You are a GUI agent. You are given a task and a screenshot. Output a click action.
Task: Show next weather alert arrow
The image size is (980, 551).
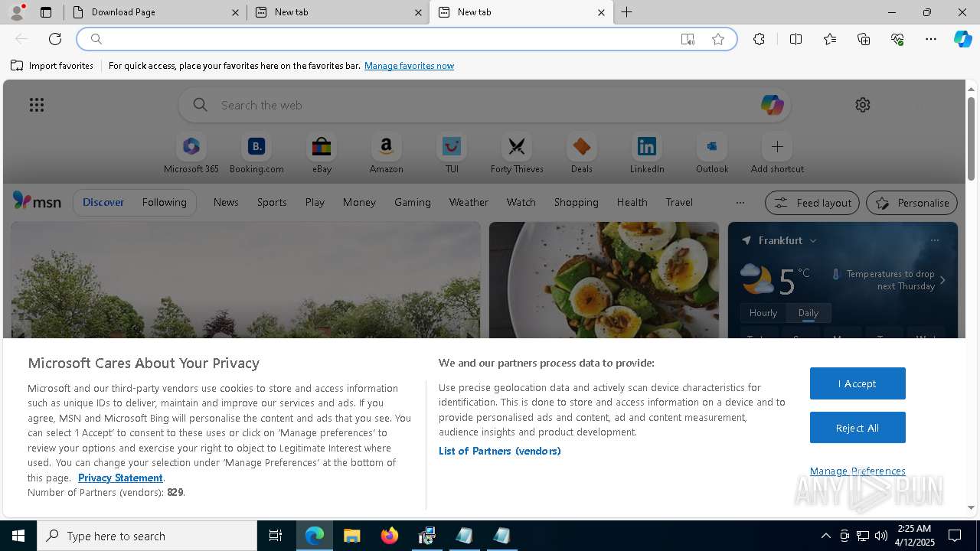pos(942,280)
